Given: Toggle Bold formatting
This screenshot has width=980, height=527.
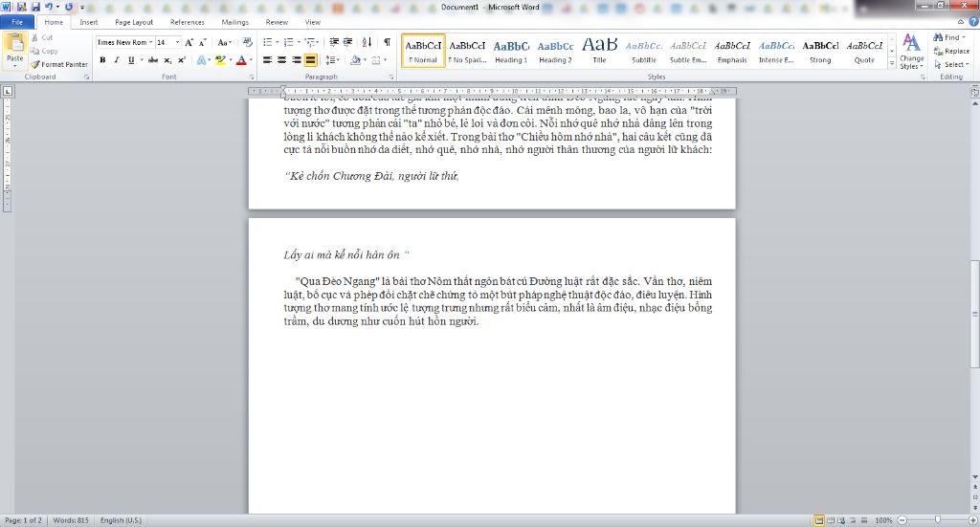Looking at the screenshot, I should 102,60.
